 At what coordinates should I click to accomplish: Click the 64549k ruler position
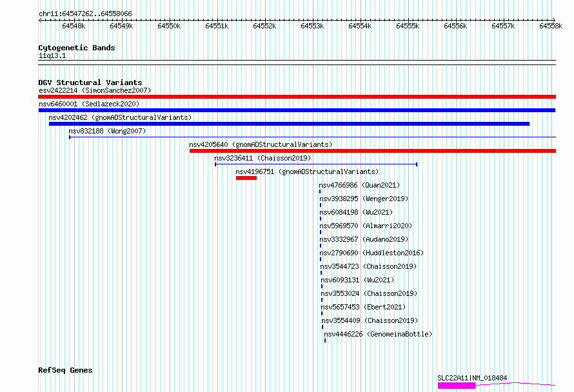(x=121, y=26)
